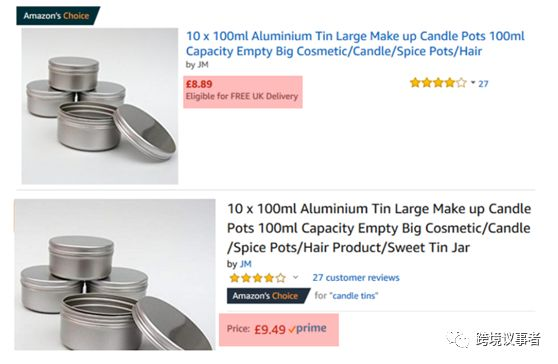Select the first listing's tin pots thumbnail

[x=100, y=106]
